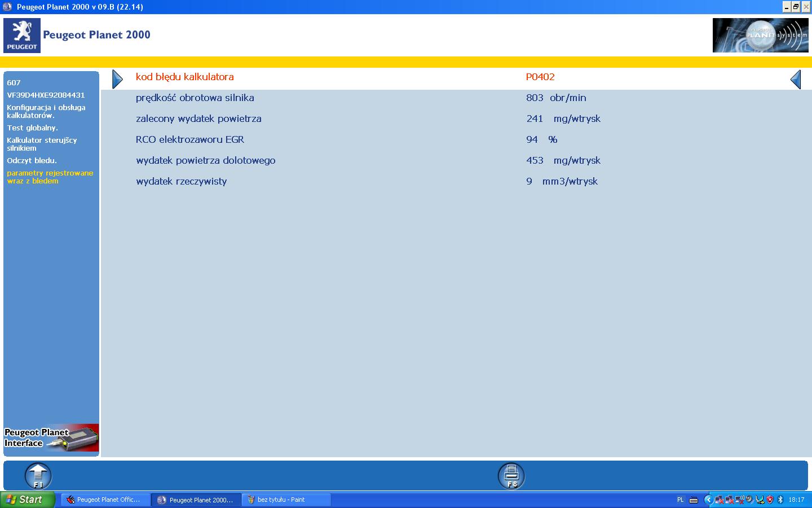Select 'parametry rejestrowane wraz z bledem' in the sidebar
812x508 pixels.
point(50,177)
